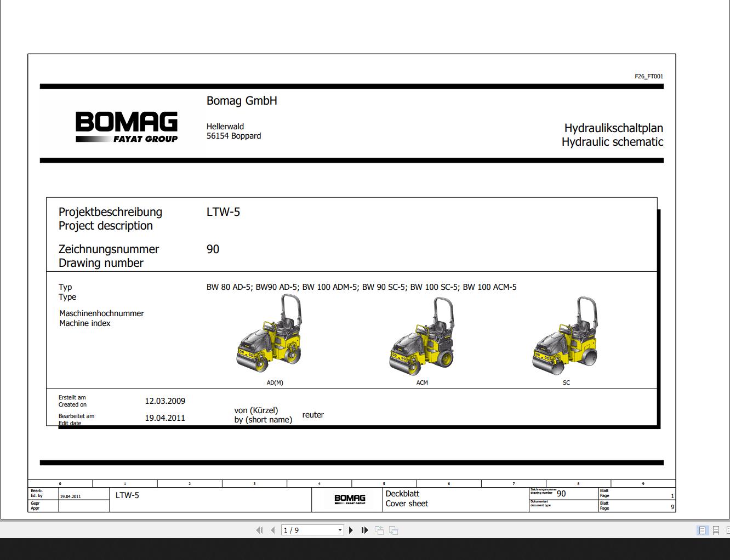730x560 pixels.
Task: Select continuous page view mode
Action: 716,530
